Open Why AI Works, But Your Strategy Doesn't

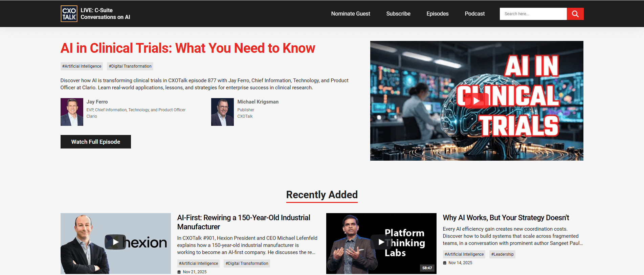pyautogui.click(x=506, y=218)
